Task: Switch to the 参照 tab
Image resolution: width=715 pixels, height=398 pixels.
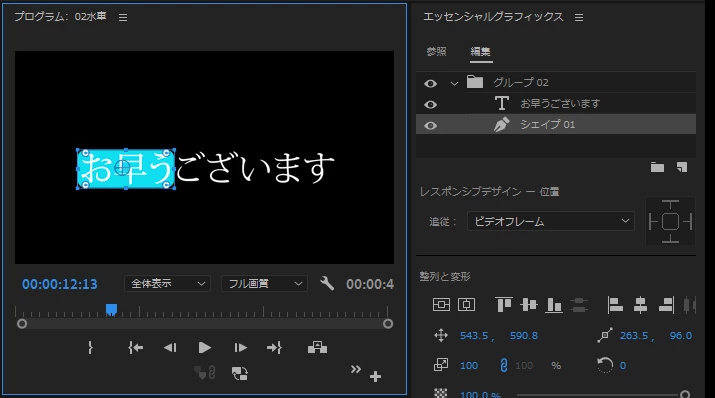Action: [436, 52]
